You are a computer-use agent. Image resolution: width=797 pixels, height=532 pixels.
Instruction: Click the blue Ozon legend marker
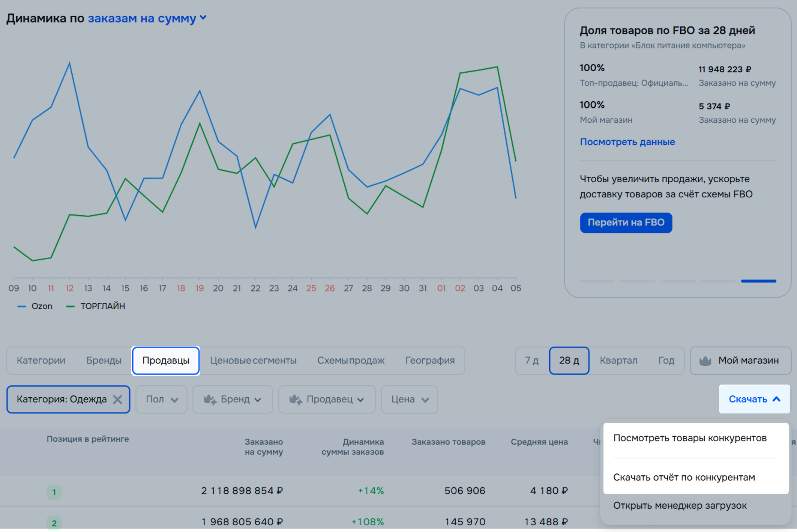coord(22,307)
